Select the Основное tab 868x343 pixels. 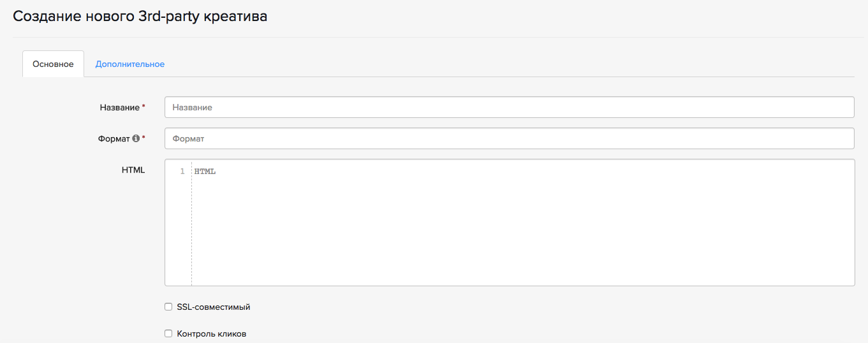point(53,64)
